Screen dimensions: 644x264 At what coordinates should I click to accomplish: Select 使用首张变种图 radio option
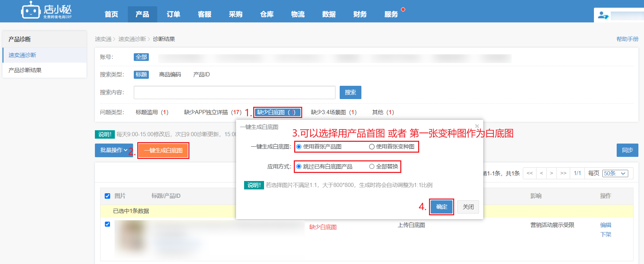372,147
